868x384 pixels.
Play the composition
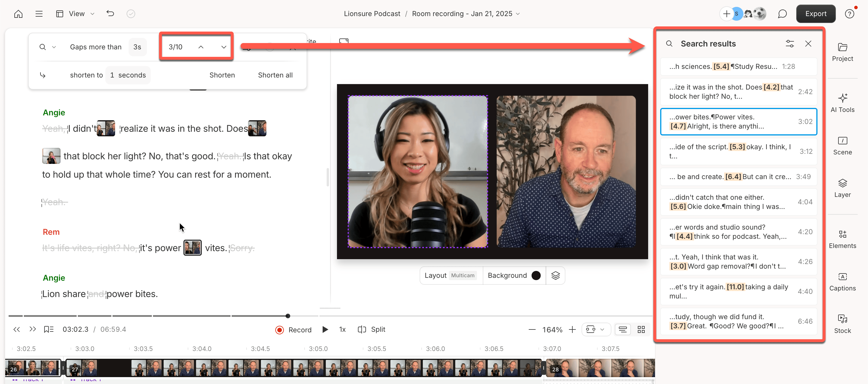pos(325,329)
